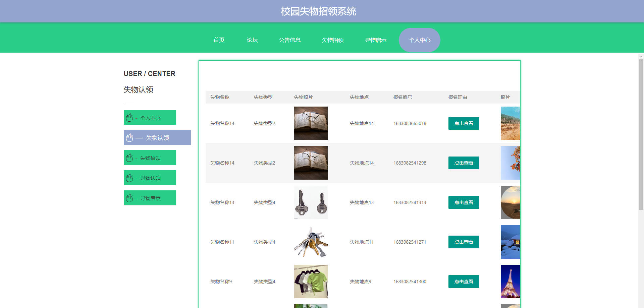
Task: Open Eiffel Tower photo in 失物名称9 row
Action: tap(511, 282)
